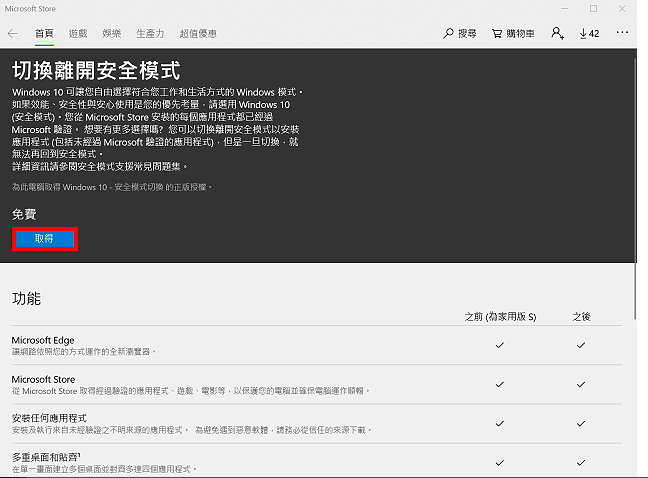Click the 搜尋 search button
648x478 pixels.
click(x=460, y=33)
